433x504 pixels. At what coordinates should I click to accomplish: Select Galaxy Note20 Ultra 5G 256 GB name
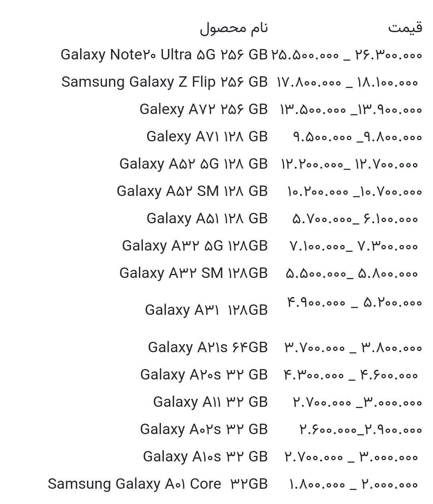(x=164, y=55)
